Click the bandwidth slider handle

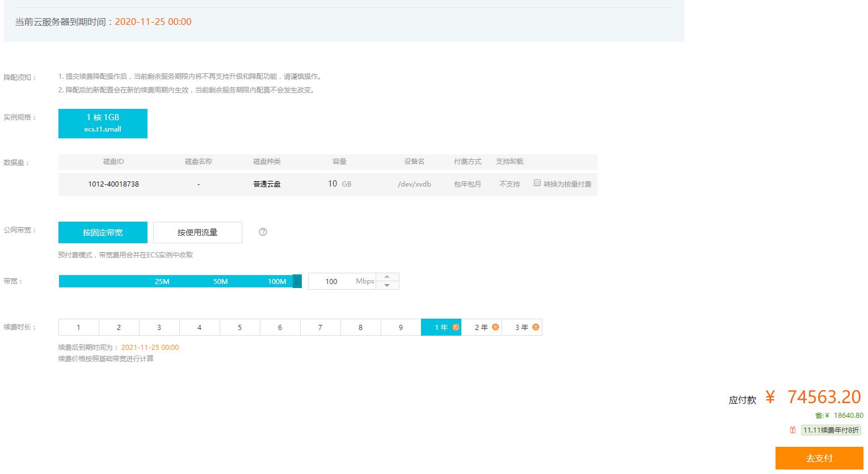pyautogui.click(x=297, y=281)
